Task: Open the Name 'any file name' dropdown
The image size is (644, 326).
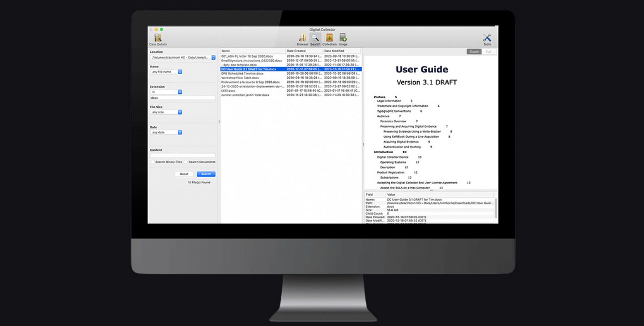Action: point(166,72)
